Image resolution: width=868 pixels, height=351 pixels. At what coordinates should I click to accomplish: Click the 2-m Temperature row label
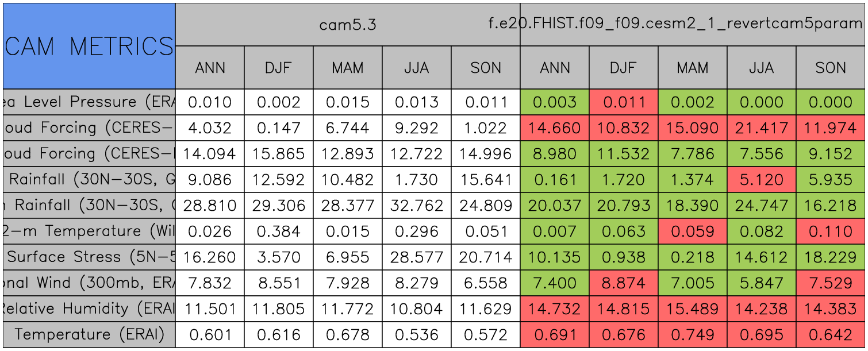[89, 231]
